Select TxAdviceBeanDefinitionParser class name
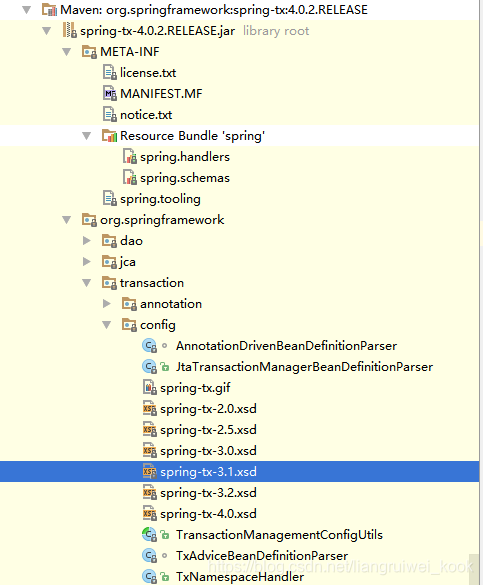The image size is (483, 585). (262, 556)
